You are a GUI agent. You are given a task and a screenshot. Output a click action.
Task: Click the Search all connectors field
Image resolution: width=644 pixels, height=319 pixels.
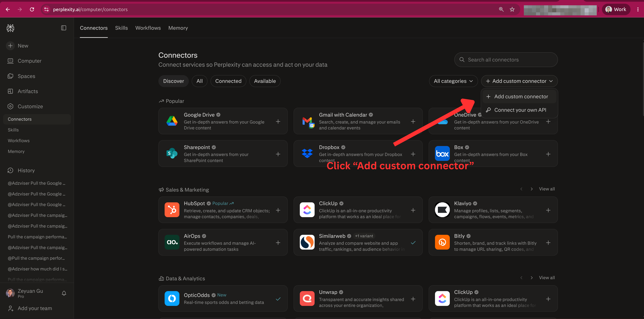pos(506,60)
